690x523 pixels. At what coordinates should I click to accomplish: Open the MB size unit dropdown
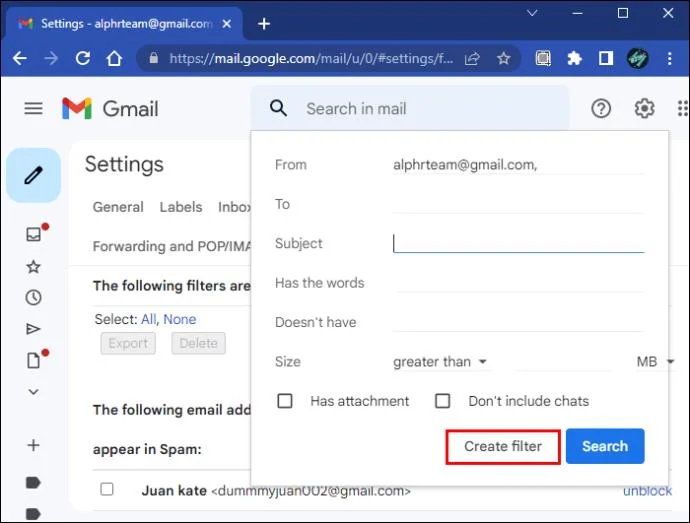pyautogui.click(x=655, y=362)
